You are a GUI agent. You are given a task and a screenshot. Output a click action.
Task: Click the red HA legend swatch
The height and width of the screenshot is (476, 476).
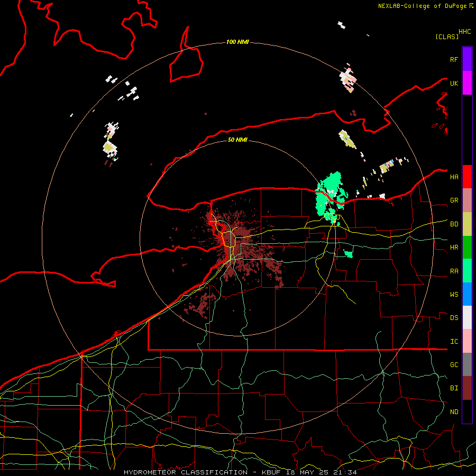[467, 177]
